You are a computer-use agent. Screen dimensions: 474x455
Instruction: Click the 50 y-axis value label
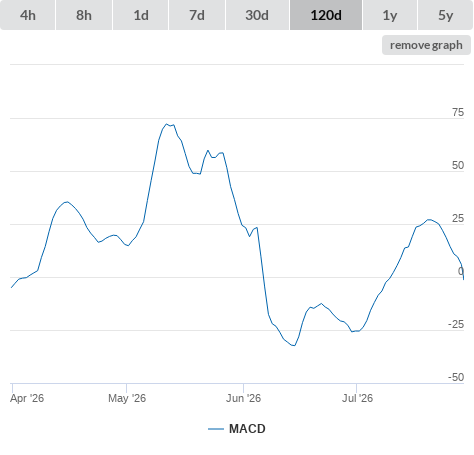[458, 165]
